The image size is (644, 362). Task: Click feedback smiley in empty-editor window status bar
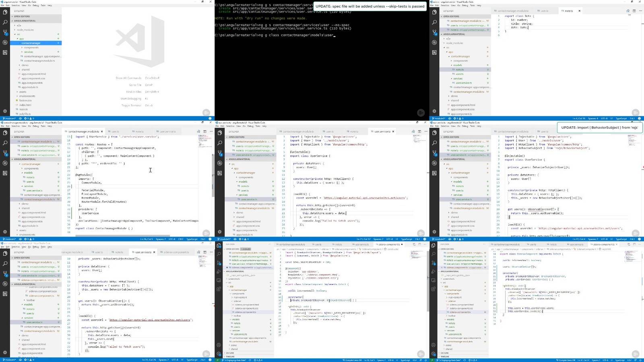point(210,118)
